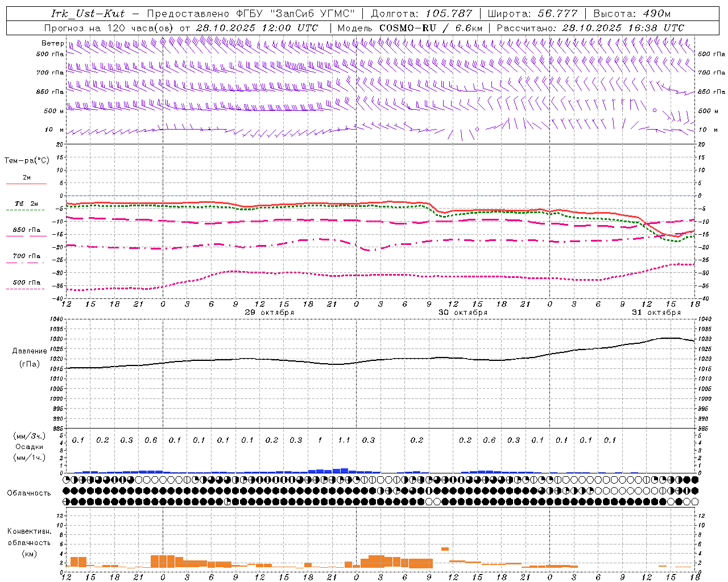Click the Давление pressure panel label
This screenshot has width=728, height=582.
[30, 351]
